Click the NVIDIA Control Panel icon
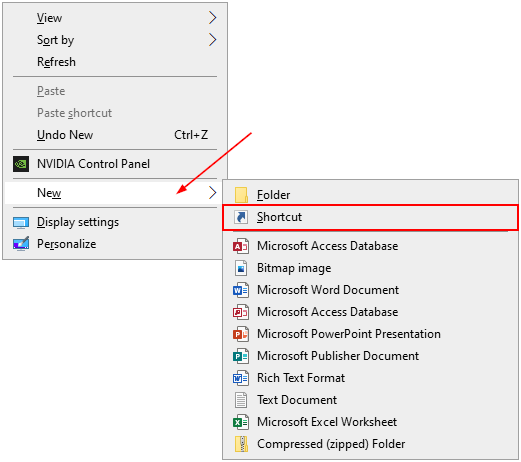This screenshot has height=462, width=521. coord(21,164)
